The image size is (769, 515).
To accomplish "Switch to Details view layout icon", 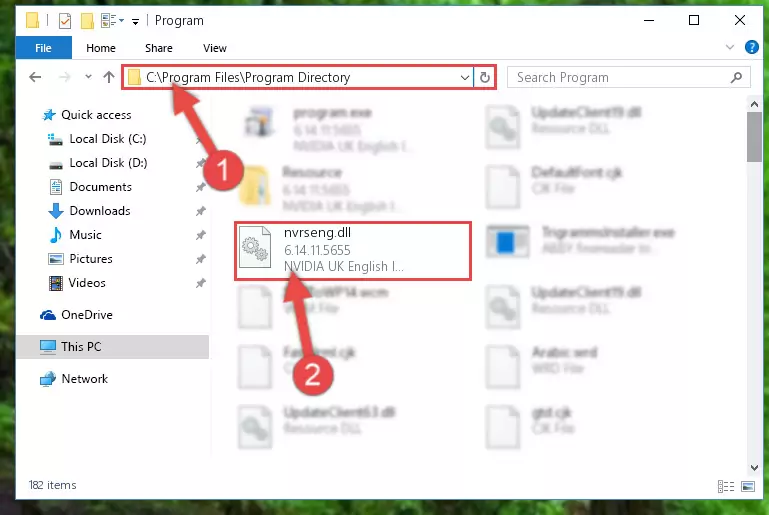I will (726, 486).
